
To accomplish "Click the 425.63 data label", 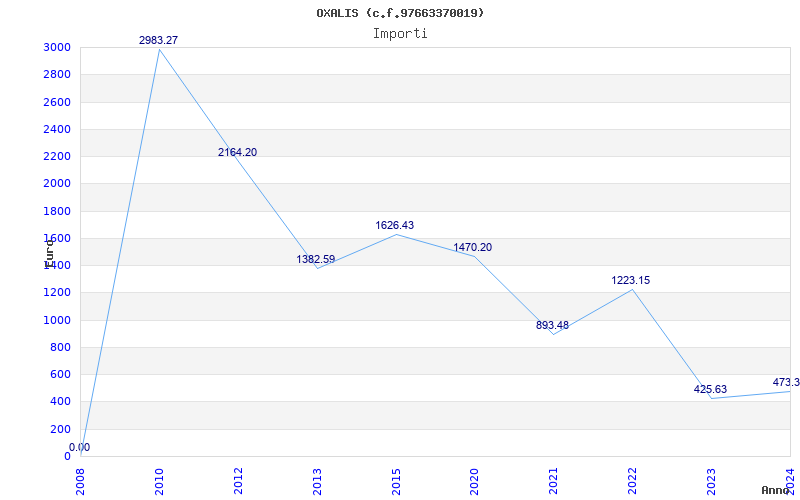I will click(710, 389).
